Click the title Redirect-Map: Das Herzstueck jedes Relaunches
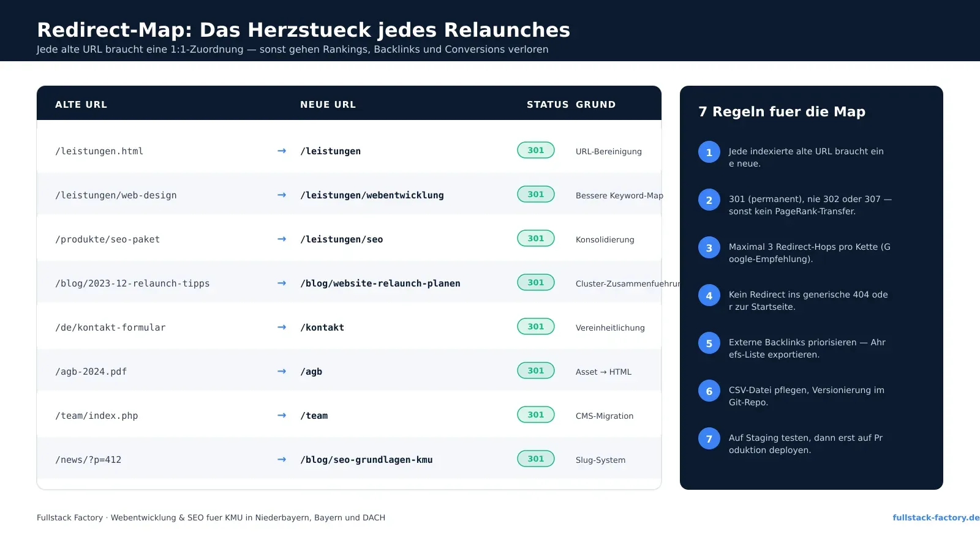This screenshot has height=551, width=980. [303, 29]
